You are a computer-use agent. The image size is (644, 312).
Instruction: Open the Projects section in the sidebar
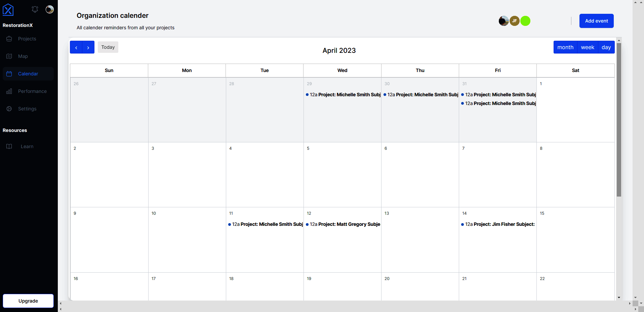coord(27,39)
